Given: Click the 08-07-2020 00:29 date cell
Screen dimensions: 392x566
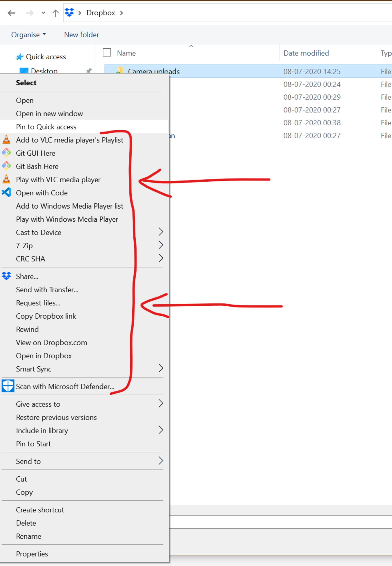Looking at the screenshot, I should 312,97.
